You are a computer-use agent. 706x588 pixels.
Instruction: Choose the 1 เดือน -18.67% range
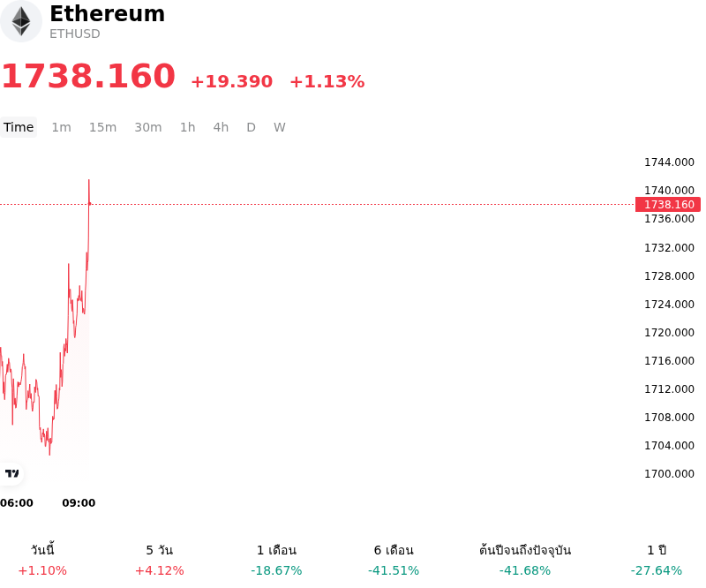click(x=276, y=560)
